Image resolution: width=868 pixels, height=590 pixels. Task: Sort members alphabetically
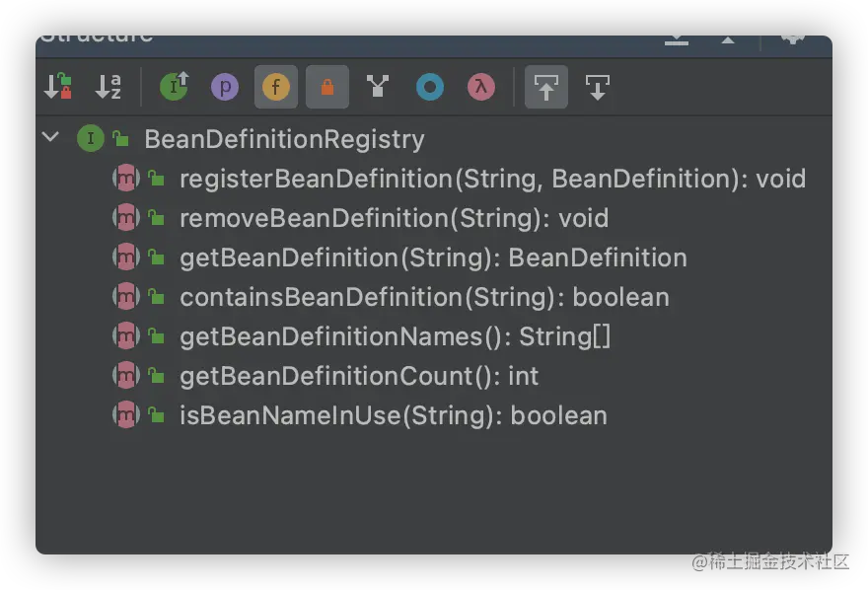[x=108, y=87]
